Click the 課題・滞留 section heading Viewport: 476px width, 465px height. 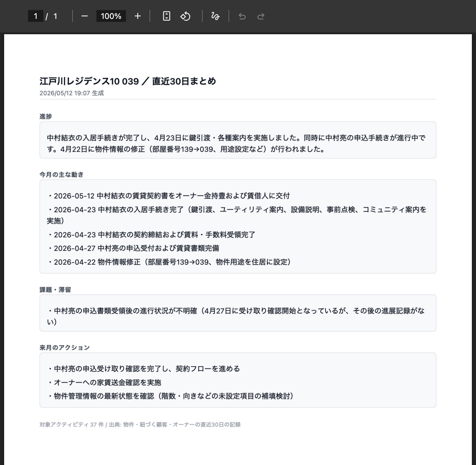[55, 290]
